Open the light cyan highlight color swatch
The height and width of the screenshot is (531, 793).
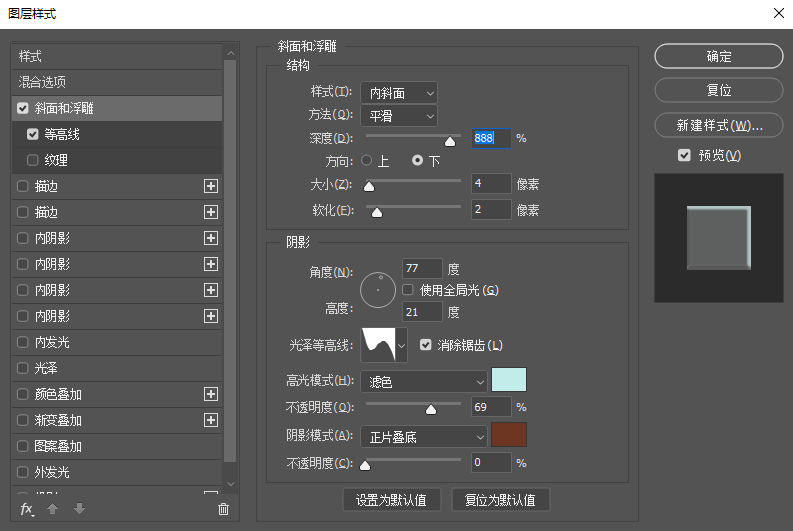(509, 380)
